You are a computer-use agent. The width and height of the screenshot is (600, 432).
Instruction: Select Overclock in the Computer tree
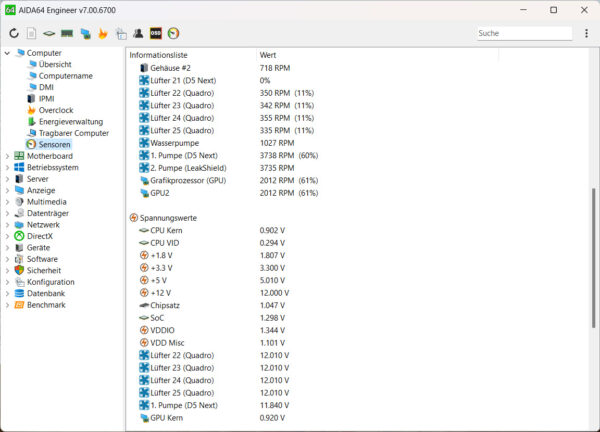[x=55, y=110]
